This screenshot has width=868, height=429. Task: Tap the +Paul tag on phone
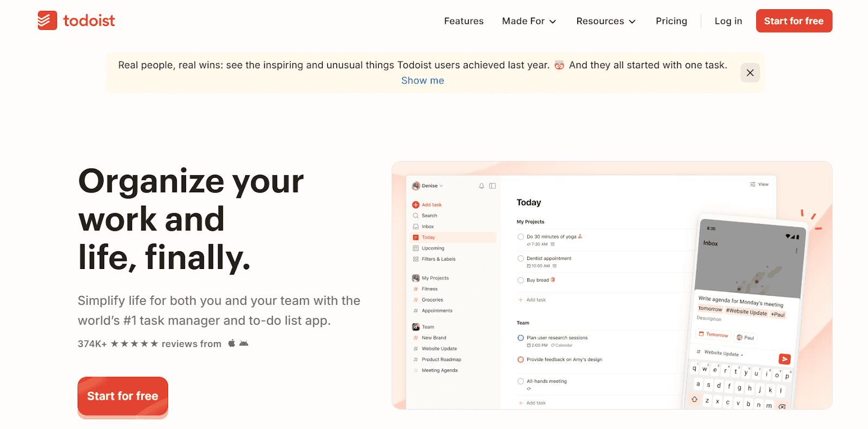[778, 315]
